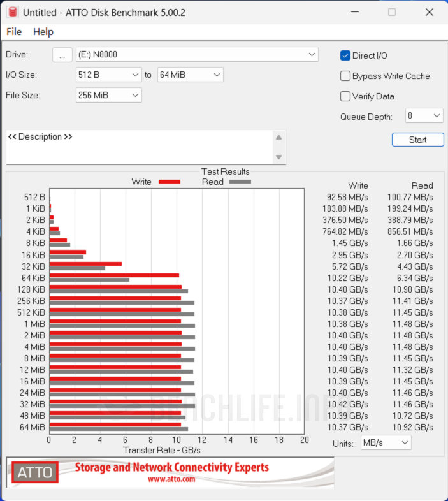
Task: Click into the Description text field
Action: (x=139, y=147)
